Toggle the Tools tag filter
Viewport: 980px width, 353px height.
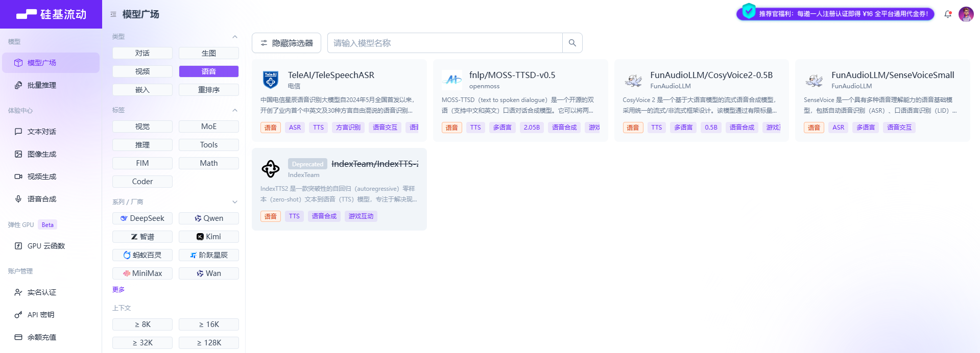coord(209,145)
